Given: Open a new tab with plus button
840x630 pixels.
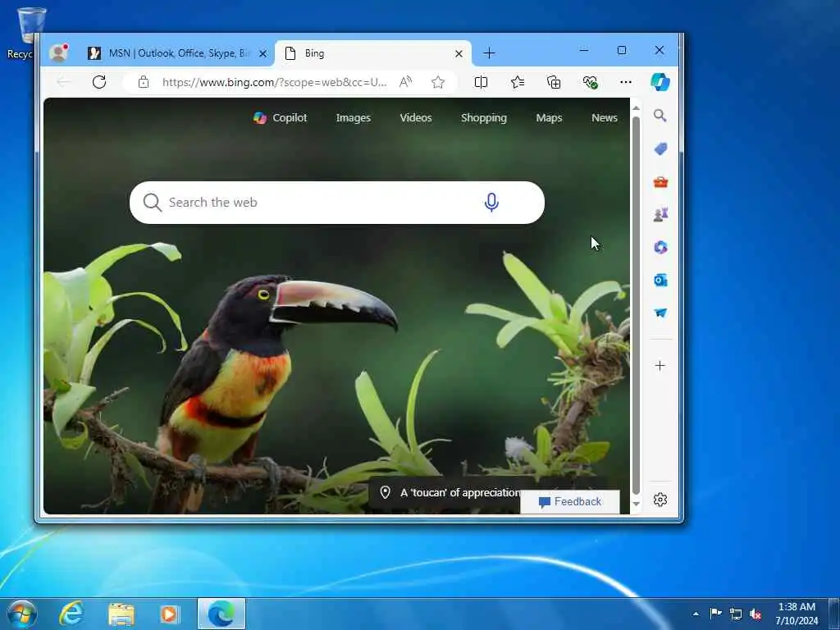Looking at the screenshot, I should [x=489, y=53].
